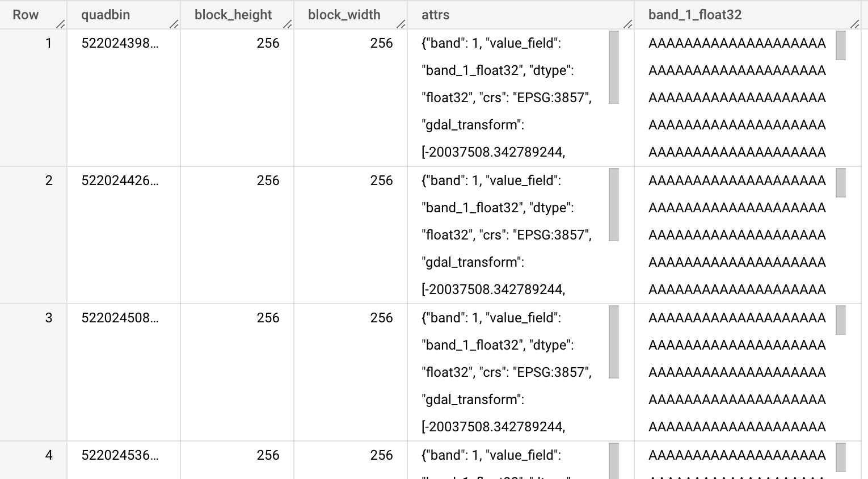
Task: Click the band_1_float32 scrollbar thumb in row 3
Action: pos(841,320)
